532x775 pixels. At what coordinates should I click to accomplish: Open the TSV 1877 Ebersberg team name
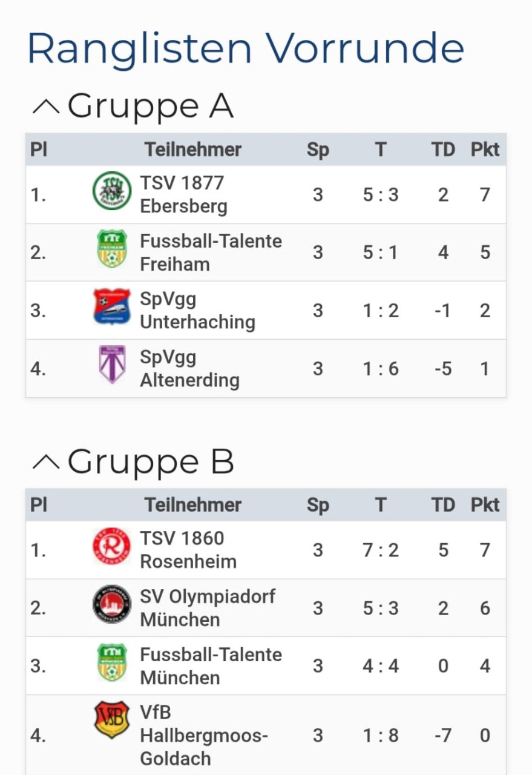(x=184, y=194)
